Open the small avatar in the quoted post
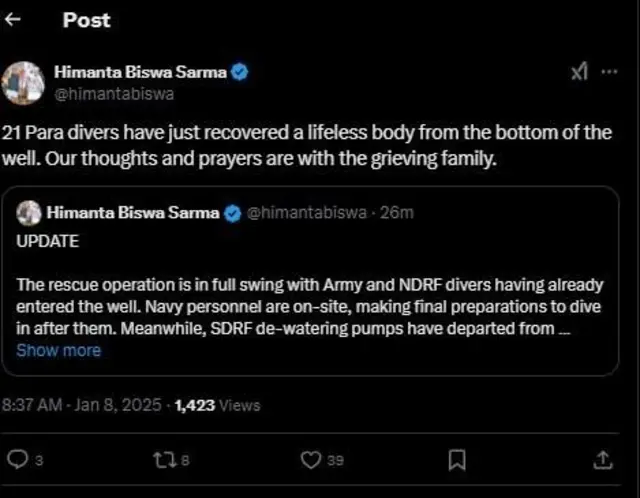This screenshot has height=498, width=640. (x=29, y=212)
